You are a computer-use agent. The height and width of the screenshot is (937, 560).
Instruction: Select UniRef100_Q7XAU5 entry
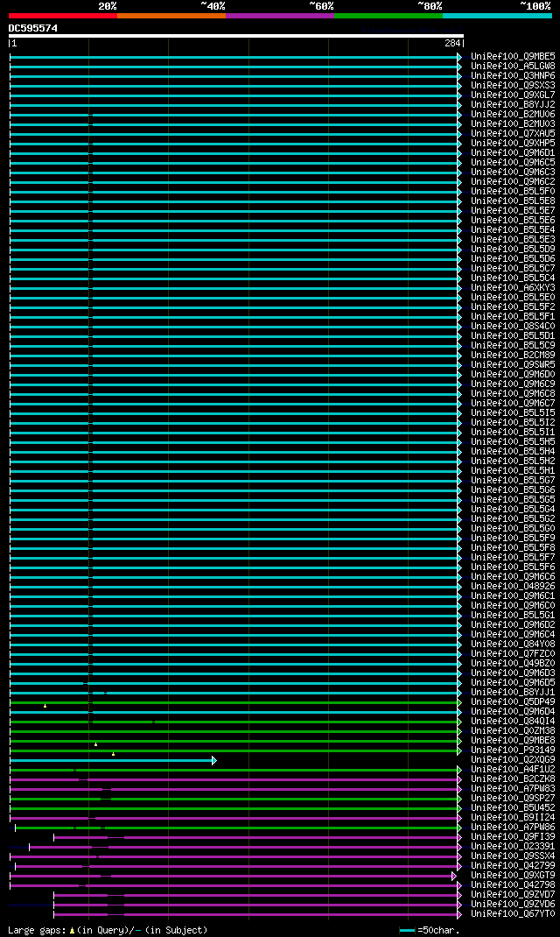513,133
